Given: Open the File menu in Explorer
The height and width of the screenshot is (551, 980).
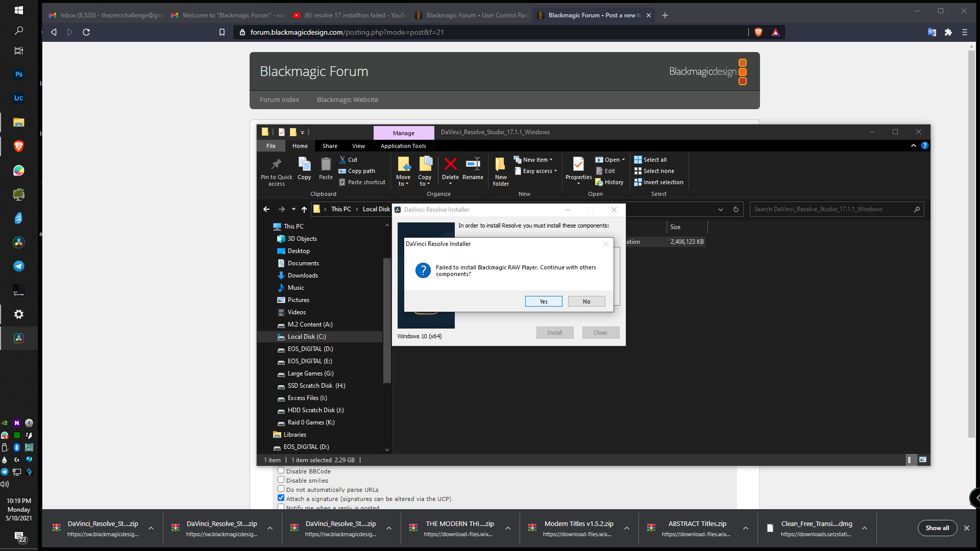Looking at the screenshot, I should click(x=271, y=146).
